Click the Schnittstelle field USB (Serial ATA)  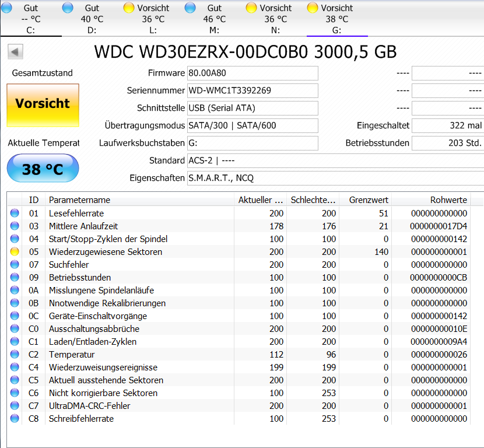[252, 108]
